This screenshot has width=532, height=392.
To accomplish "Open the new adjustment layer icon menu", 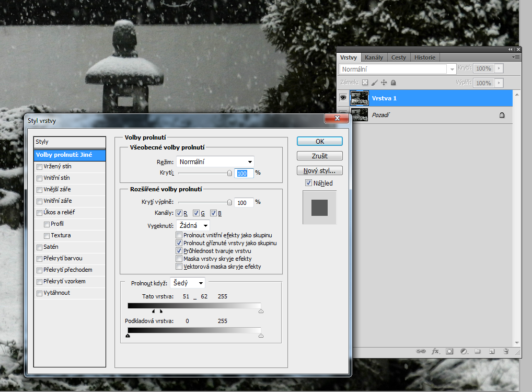I will (463, 352).
